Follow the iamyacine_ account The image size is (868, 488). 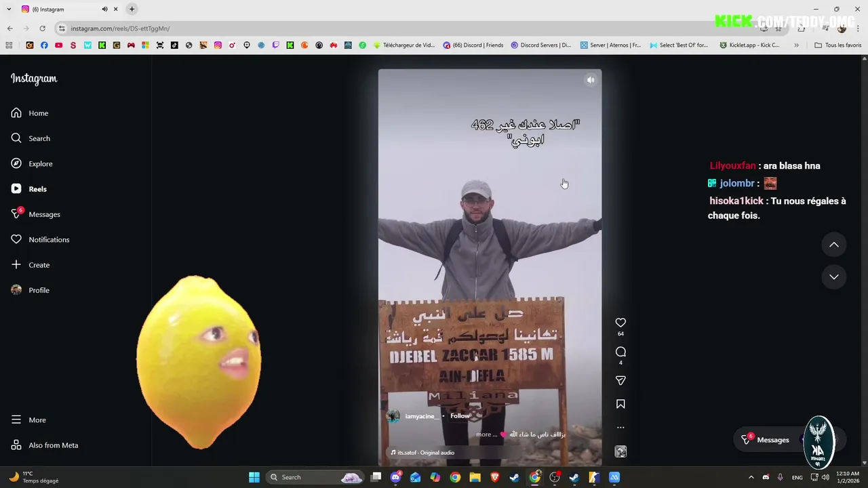460,416
